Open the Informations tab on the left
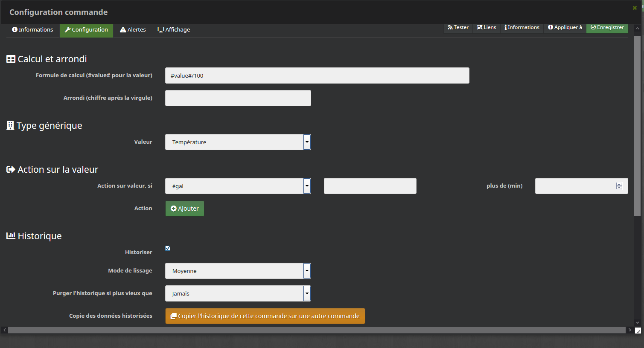The height and width of the screenshot is (348, 644). pyautogui.click(x=32, y=30)
